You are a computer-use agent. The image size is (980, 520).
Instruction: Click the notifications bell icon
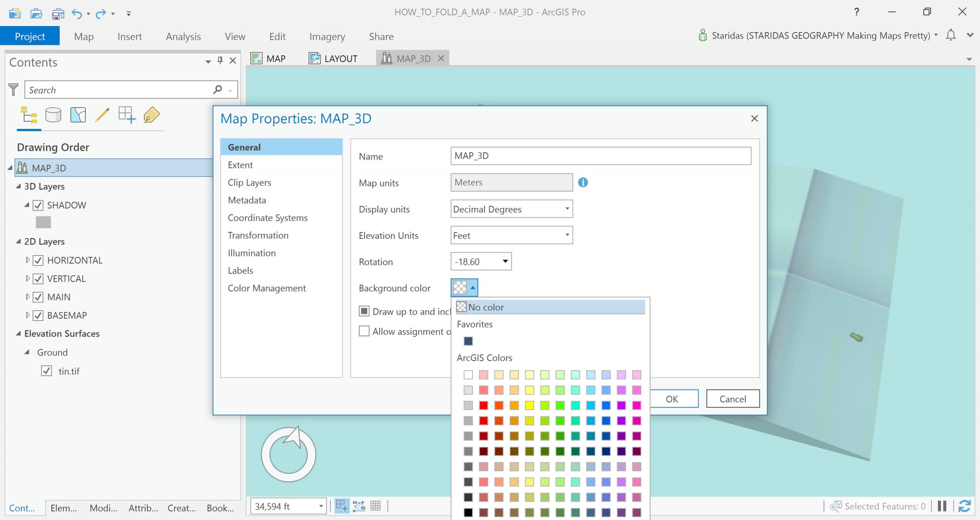point(951,35)
